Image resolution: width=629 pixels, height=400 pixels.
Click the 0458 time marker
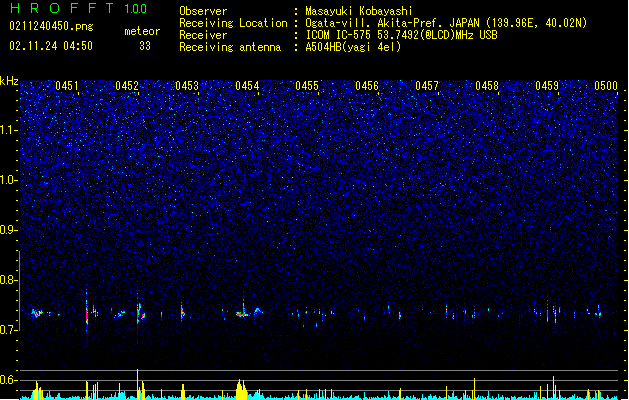pos(487,86)
